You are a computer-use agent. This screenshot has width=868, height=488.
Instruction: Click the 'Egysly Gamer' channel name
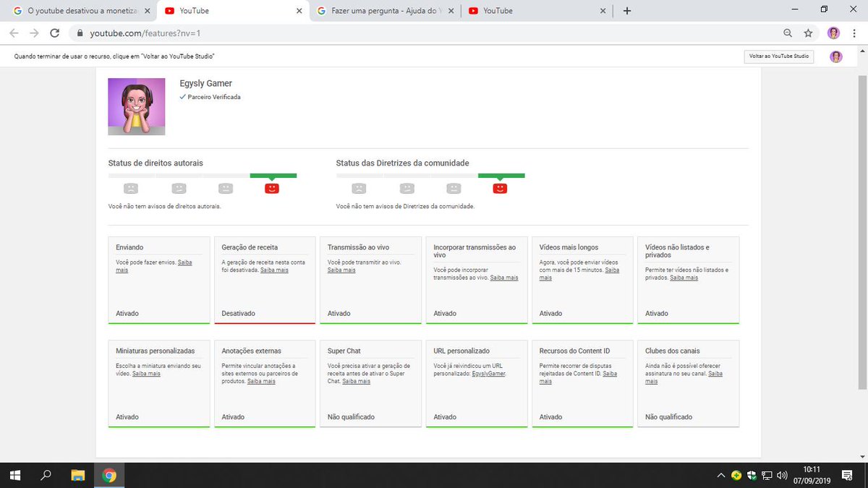coord(205,83)
